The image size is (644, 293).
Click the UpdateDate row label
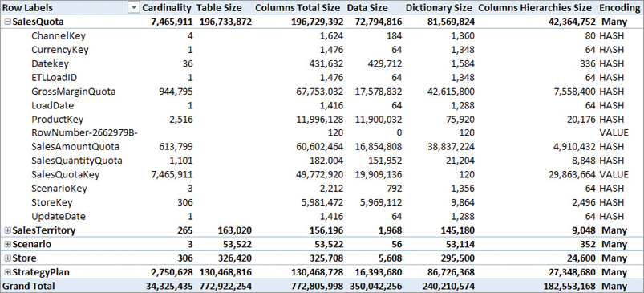click(59, 217)
